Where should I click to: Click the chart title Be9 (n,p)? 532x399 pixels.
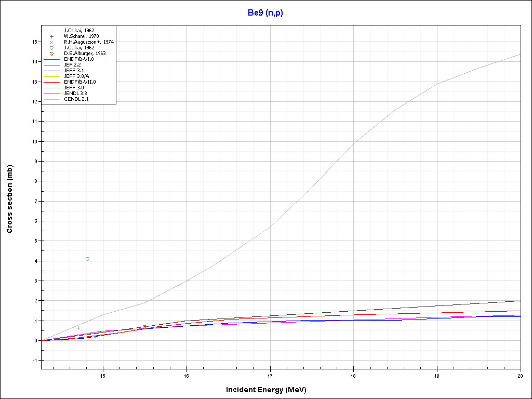[x=265, y=13]
